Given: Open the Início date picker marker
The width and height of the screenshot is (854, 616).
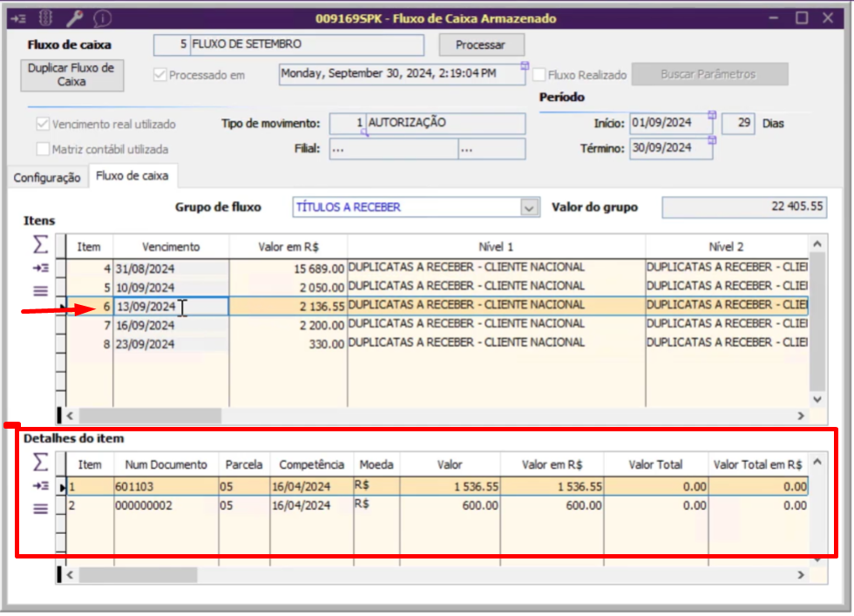Looking at the screenshot, I should click(712, 115).
